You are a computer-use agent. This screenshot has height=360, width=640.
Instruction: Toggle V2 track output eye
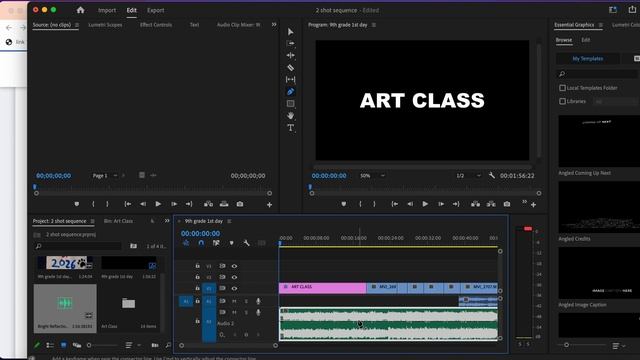(234, 277)
